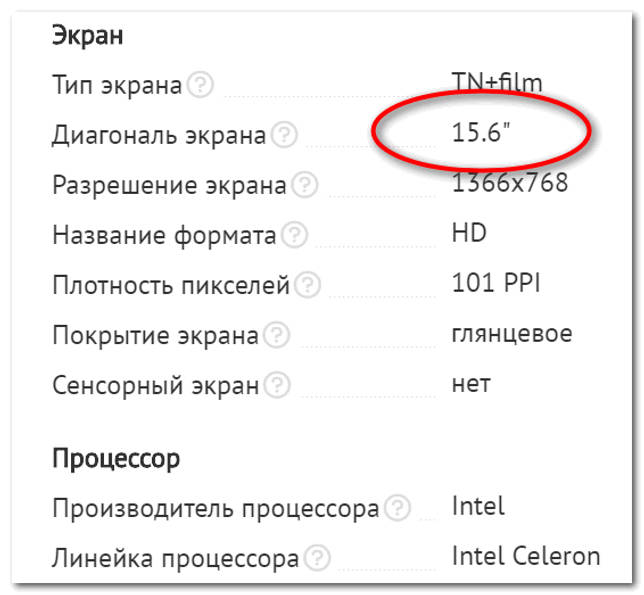The height and width of the screenshot is (595, 644).
Task: Click question mark next to Сенсорный экран
Action: pos(277,385)
